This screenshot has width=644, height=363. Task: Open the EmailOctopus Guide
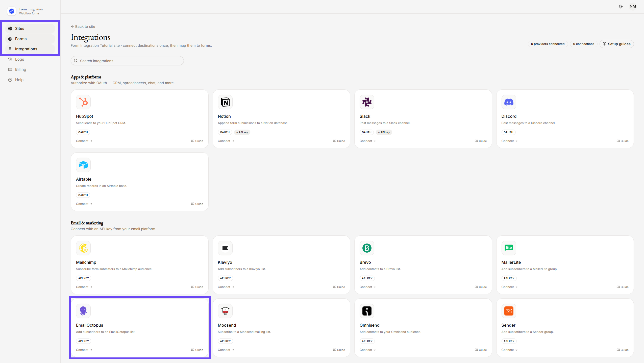[197, 350]
